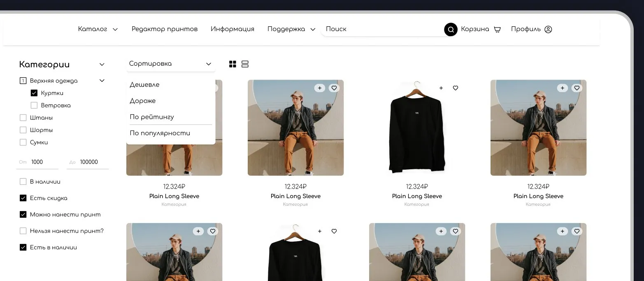The height and width of the screenshot is (281, 644).
Task: Open the third bottom-row product photo
Action: coord(417,252)
